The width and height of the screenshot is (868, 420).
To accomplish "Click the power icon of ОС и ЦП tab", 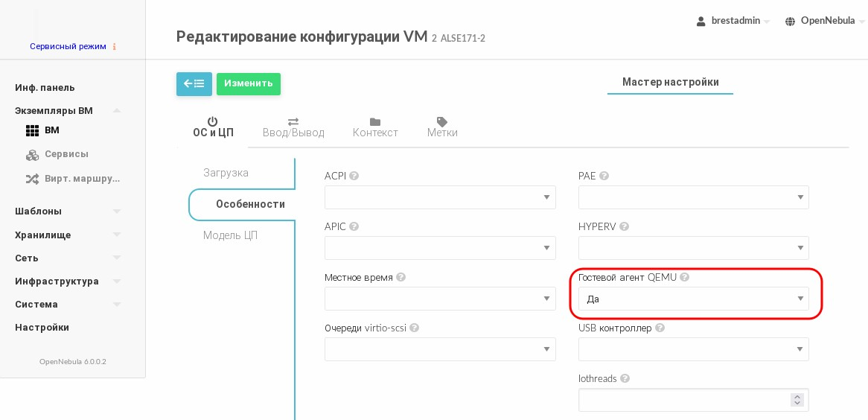I will [213, 121].
